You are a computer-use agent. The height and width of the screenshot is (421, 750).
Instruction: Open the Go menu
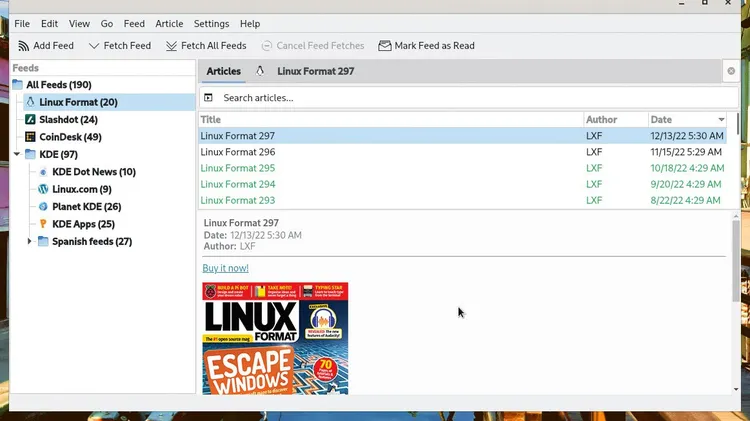(107, 23)
